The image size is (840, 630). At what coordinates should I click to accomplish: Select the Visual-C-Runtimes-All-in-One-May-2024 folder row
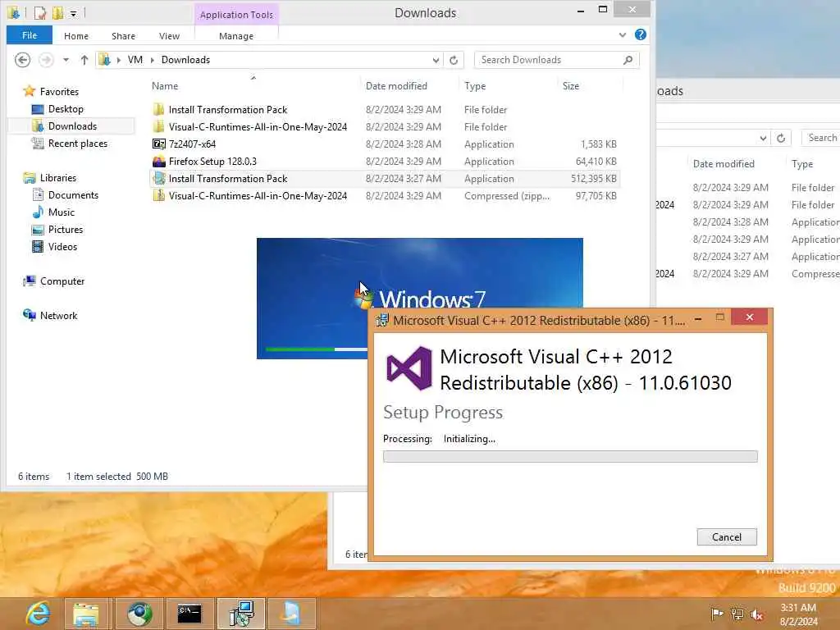click(385, 127)
